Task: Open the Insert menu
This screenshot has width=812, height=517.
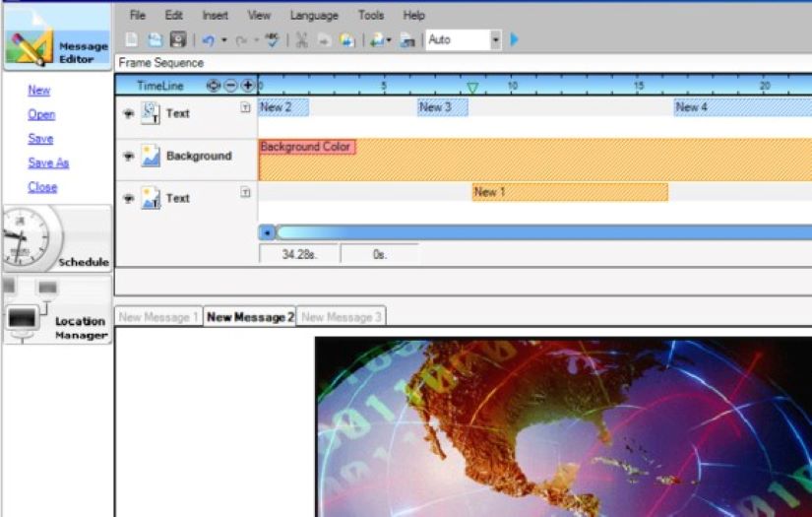Action: pos(215,15)
